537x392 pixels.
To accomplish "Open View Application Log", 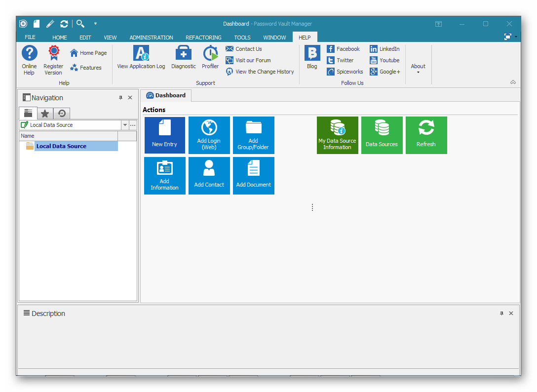I will (x=141, y=58).
